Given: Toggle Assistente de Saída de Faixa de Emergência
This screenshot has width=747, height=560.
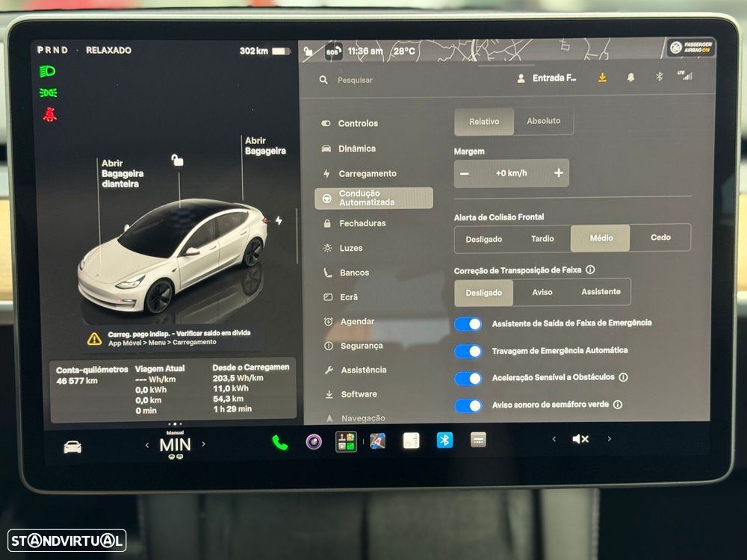Looking at the screenshot, I should tap(468, 324).
